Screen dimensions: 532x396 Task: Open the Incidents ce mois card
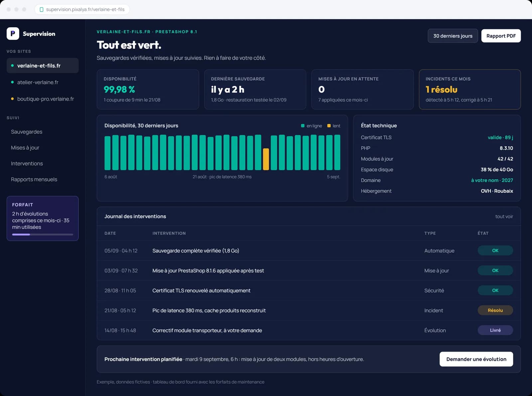(x=470, y=89)
